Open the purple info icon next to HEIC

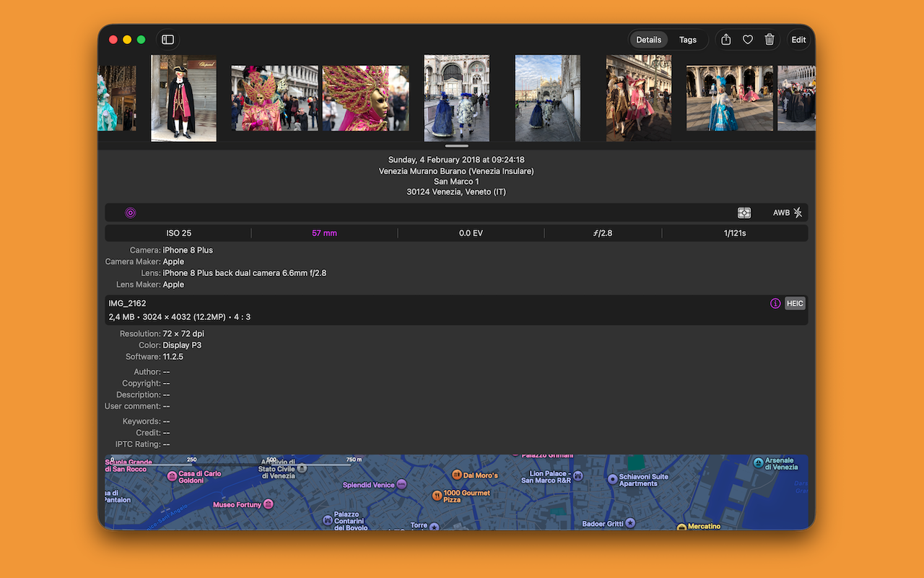(x=775, y=303)
